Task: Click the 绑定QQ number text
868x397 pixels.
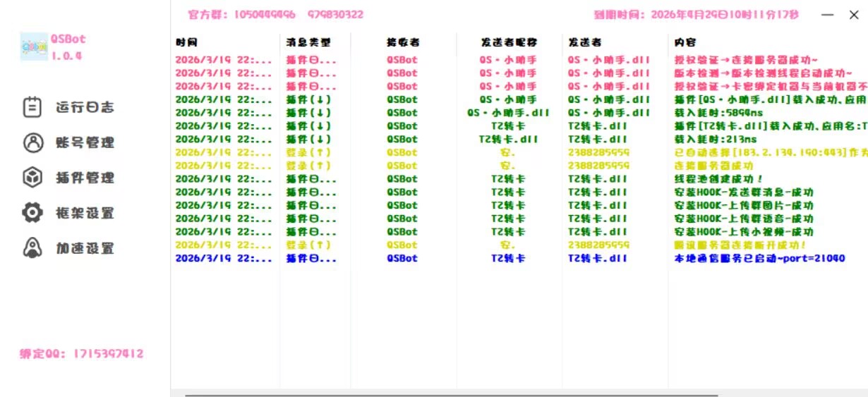Action: (x=81, y=354)
